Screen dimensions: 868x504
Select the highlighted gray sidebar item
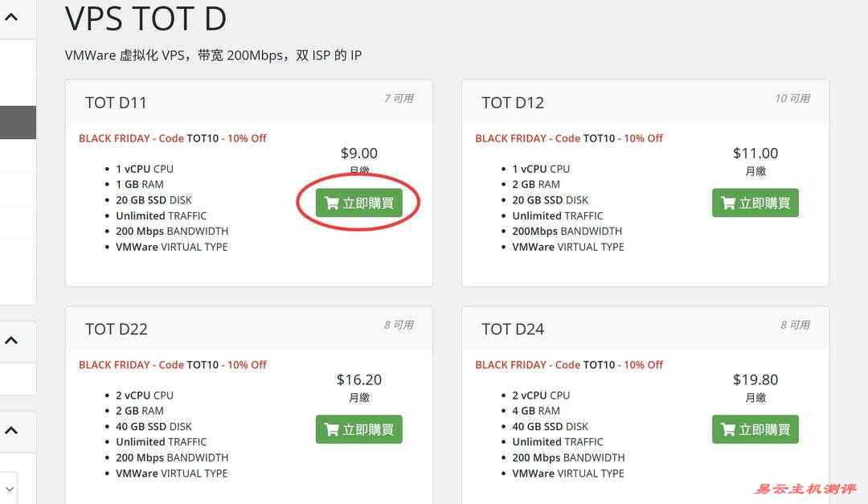(16, 122)
